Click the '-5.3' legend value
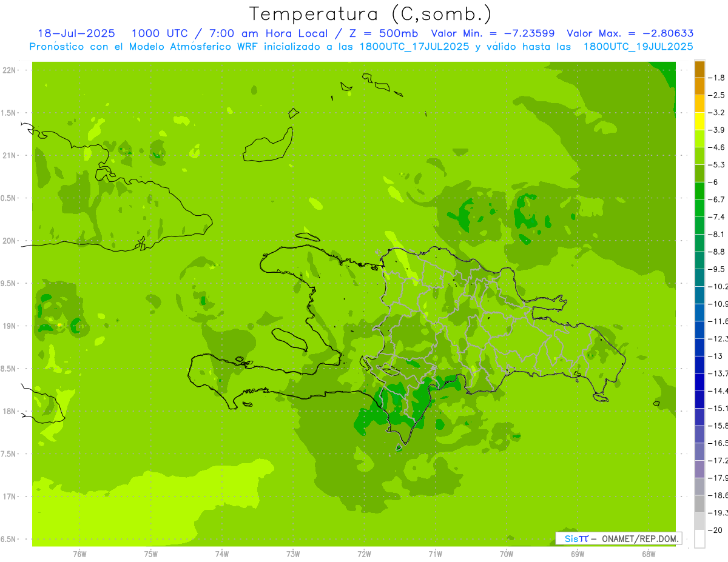 pyautogui.click(x=717, y=165)
